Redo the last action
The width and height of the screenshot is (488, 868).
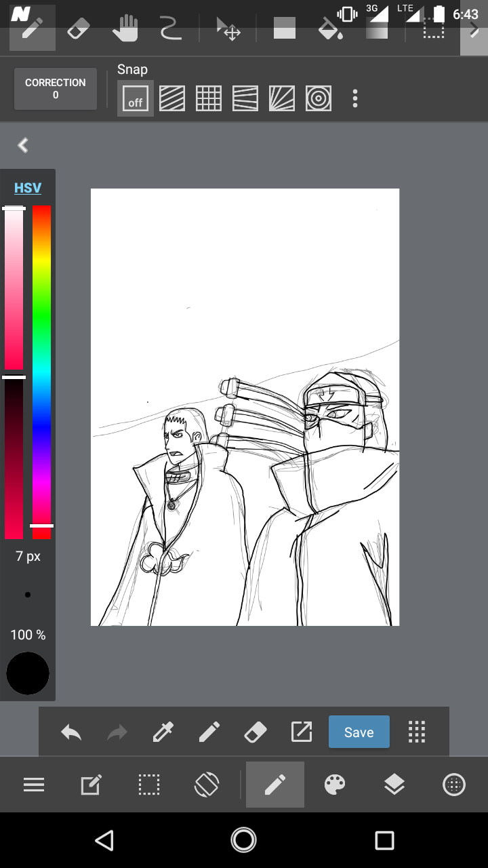coord(117,732)
